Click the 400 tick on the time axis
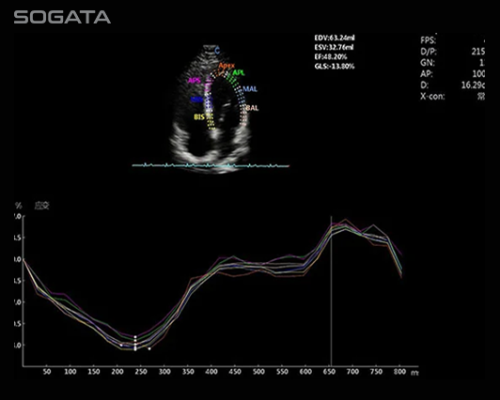500x400 pixels. 211,372
